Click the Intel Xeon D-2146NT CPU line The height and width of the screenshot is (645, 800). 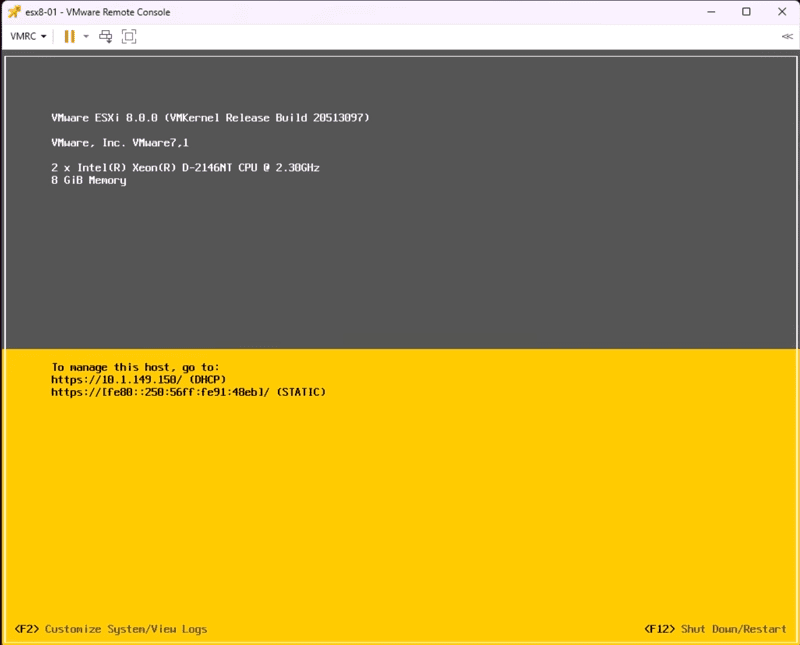point(185,167)
